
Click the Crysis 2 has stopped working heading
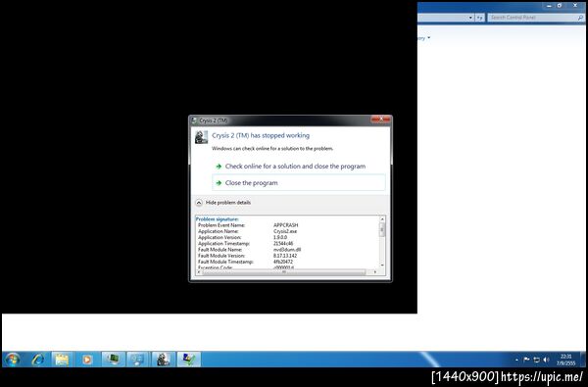[261, 135]
